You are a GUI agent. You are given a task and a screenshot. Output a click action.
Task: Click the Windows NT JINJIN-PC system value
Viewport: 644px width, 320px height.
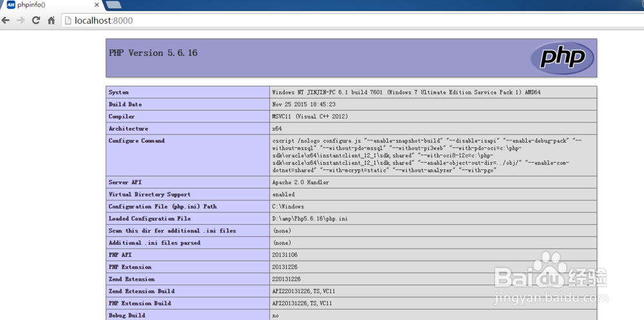(x=406, y=93)
